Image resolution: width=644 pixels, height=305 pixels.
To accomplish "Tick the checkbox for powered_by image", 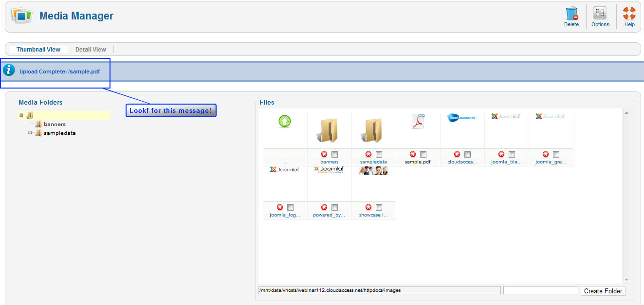I will pos(334,208).
